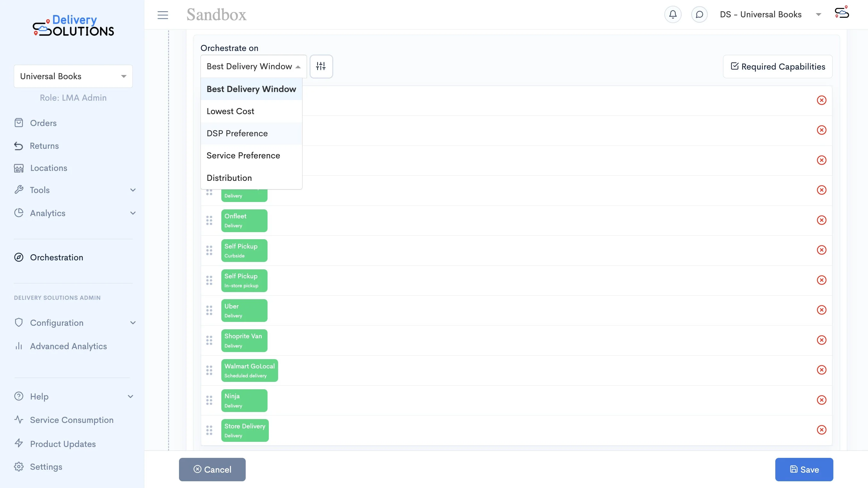Select Service Preference option
This screenshot has height=488, width=868.
point(251,156)
